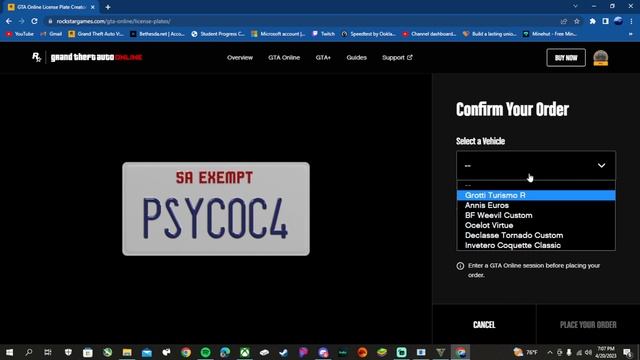Open Windows taskbar search
This screenshot has width=640, height=360.
29,352
